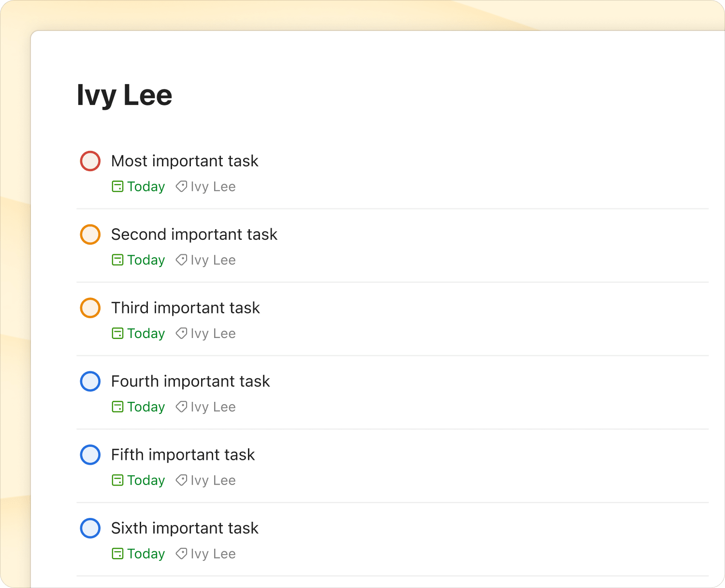Viewport: 725px width, 588px height.
Task: Click label tag icon under Third important task
Action: click(181, 334)
